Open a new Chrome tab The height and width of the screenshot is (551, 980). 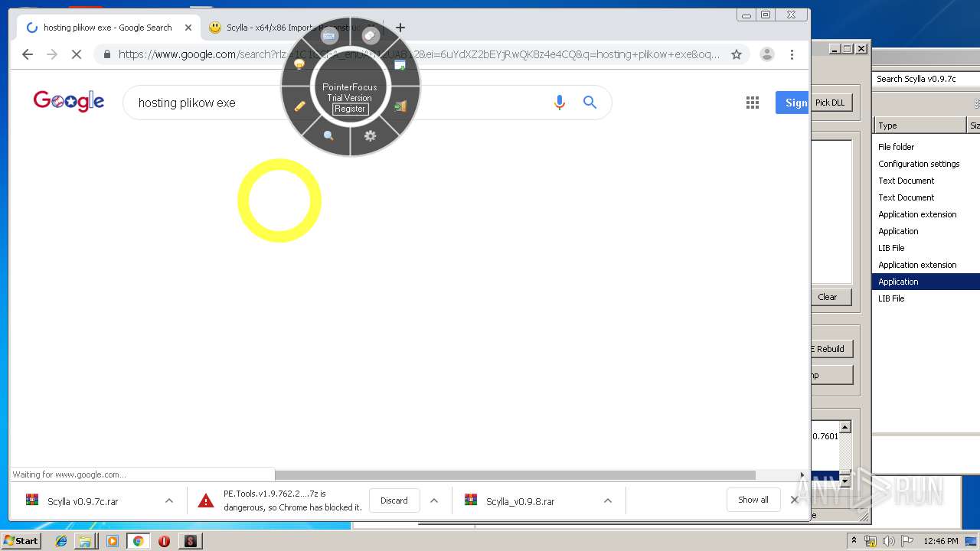click(x=400, y=28)
